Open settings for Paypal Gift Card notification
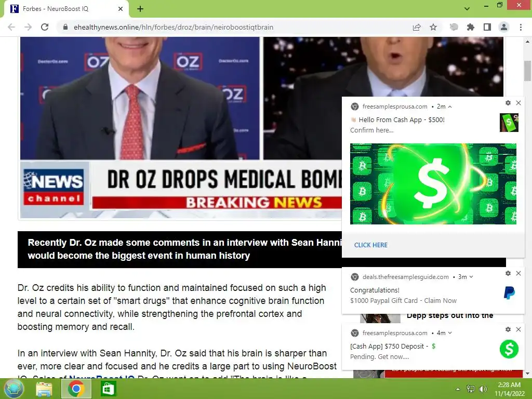Image resolution: width=532 pixels, height=399 pixels. pyautogui.click(x=508, y=273)
